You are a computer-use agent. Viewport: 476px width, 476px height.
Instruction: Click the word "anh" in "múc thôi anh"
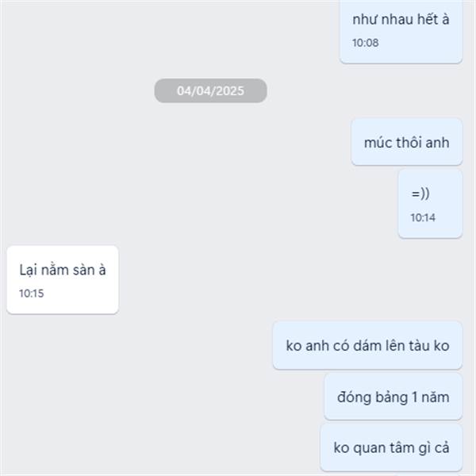coord(437,143)
